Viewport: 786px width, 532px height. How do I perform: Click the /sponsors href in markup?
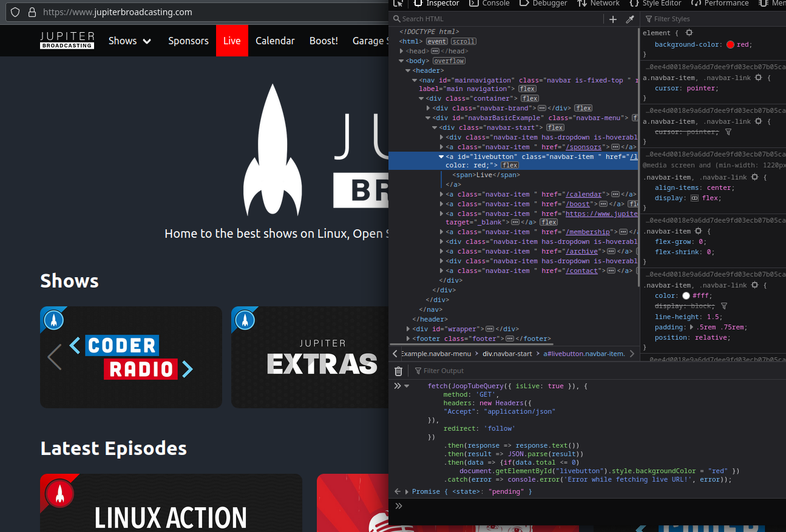click(x=583, y=147)
